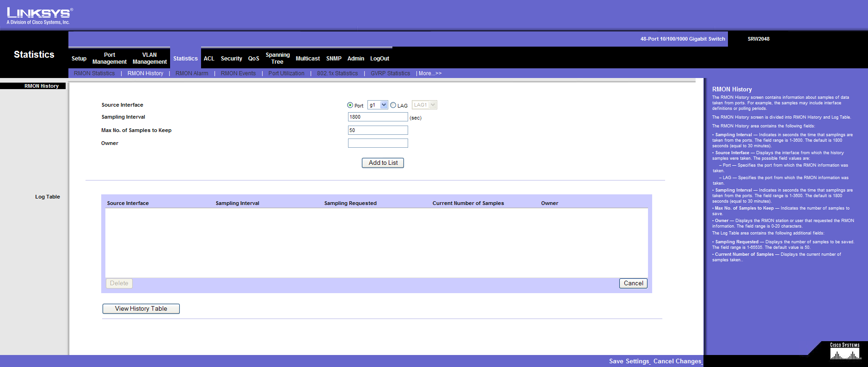Click the Linksys logo
The height and width of the screenshot is (367, 868).
[39, 15]
